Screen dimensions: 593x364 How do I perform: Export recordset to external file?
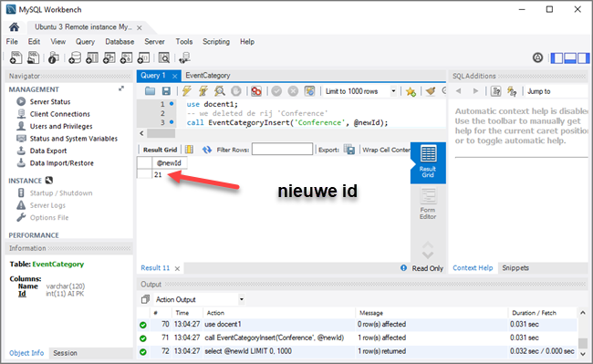[x=349, y=150]
